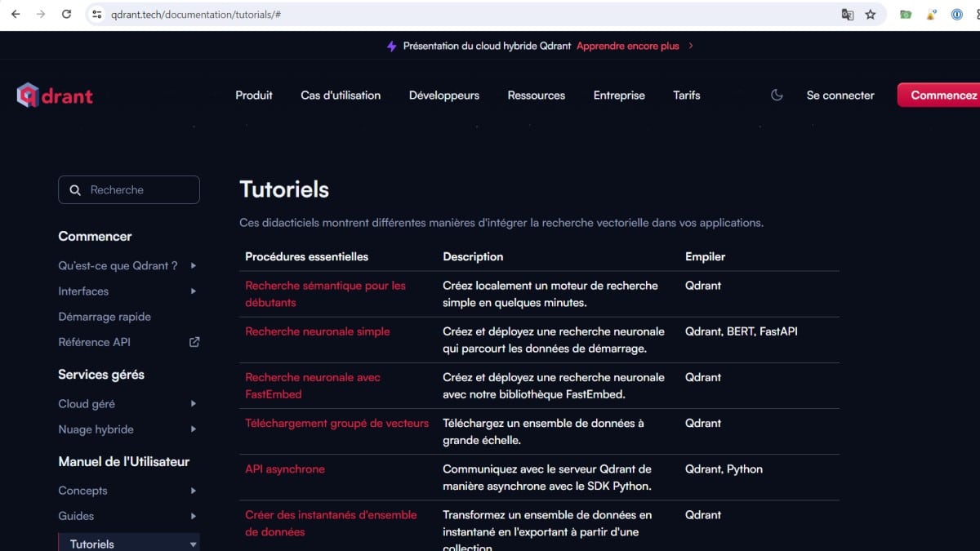Screen dimensions: 980x551
Task: Click the Google Translate icon in address bar
Action: pos(848,15)
